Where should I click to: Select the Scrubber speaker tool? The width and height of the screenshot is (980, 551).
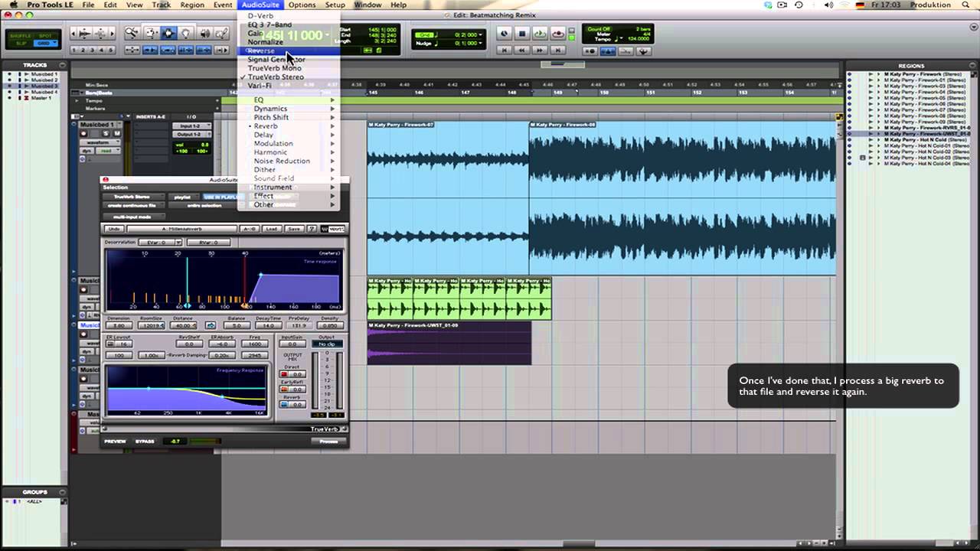[x=205, y=33]
